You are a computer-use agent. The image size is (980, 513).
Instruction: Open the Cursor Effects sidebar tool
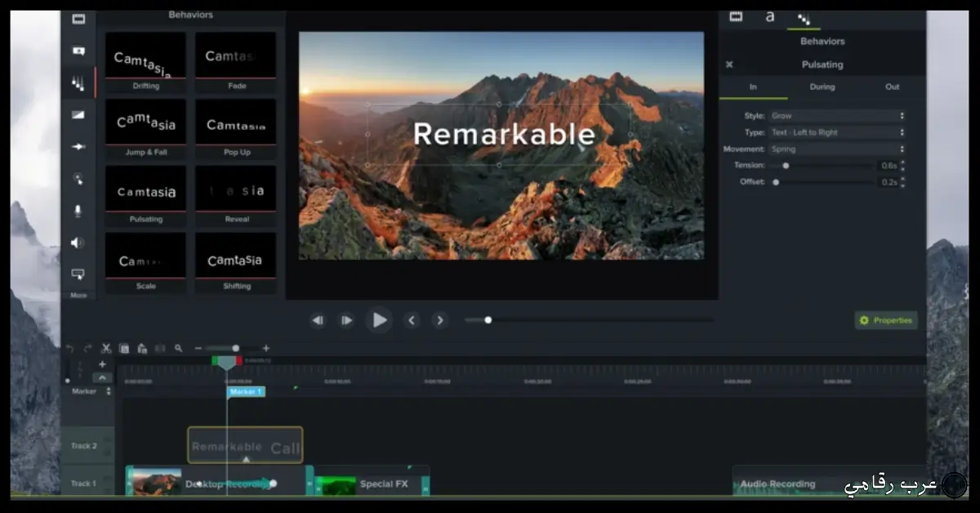coord(78,179)
